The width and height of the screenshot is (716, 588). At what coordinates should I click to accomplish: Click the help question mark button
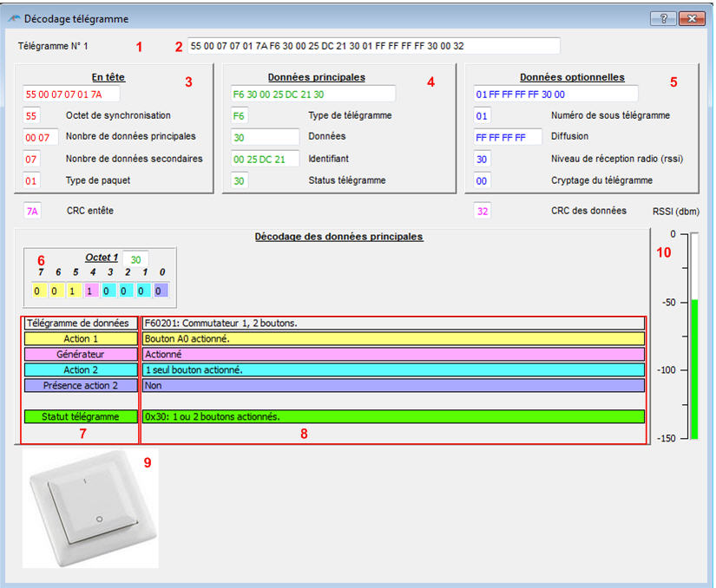click(x=663, y=18)
